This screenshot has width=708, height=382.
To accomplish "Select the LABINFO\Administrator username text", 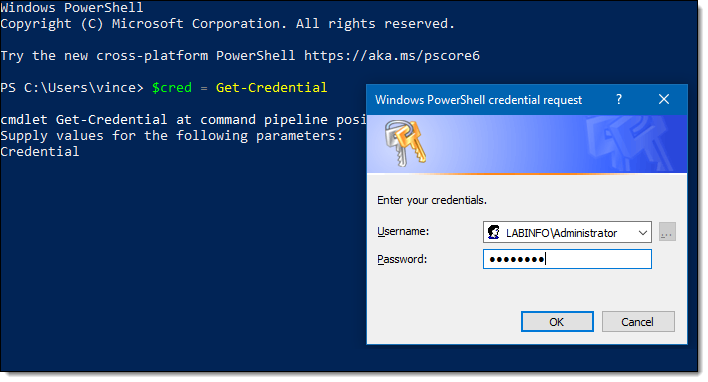I will coord(561,233).
